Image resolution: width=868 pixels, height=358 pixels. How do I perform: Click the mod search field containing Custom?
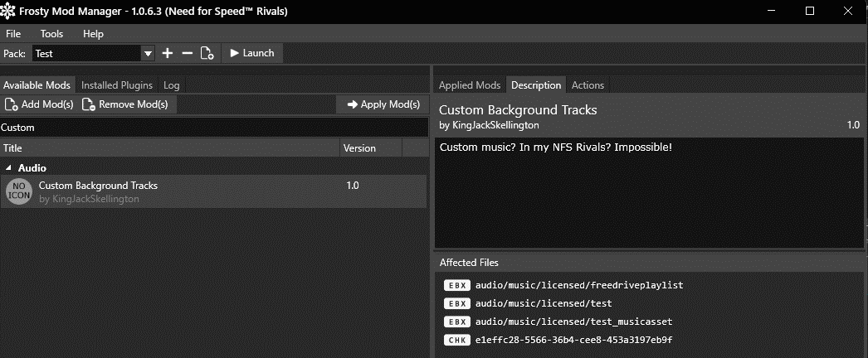(x=213, y=127)
